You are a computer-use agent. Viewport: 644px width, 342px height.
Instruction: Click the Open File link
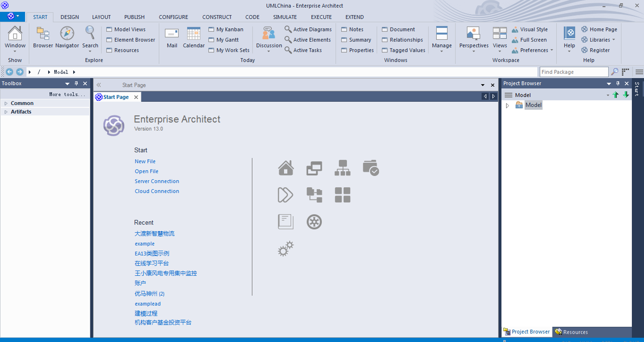[146, 171]
